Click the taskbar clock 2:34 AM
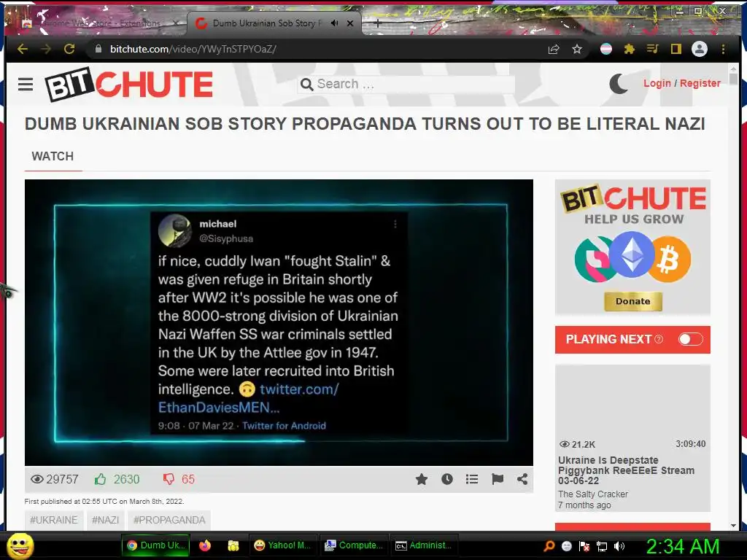747x560 pixels. [682, 546]
